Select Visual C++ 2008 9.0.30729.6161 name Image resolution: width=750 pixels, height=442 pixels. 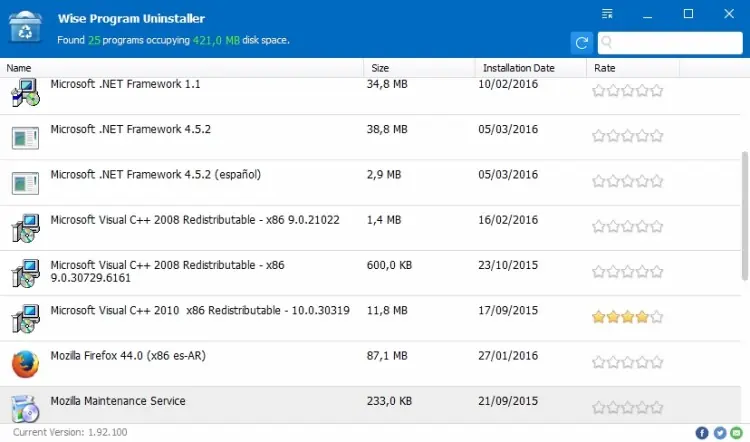[x=167, y=271]
